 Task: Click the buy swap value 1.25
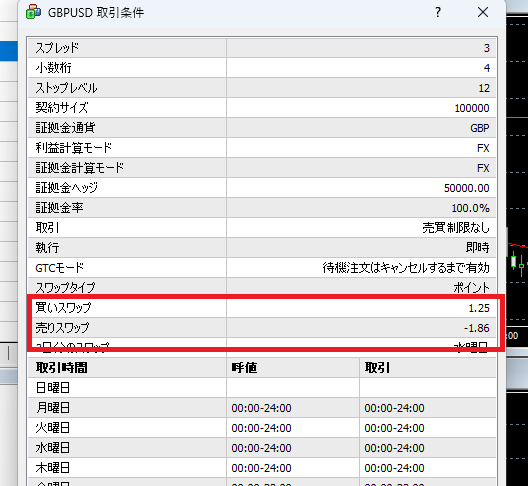[479, 308]
